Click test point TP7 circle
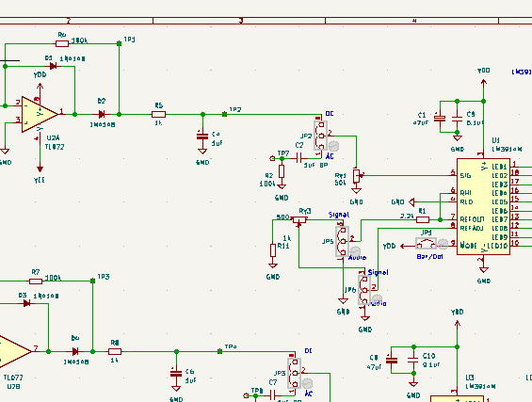This screenshot has width=532, height=402. pyautogui.click(x=272, y=158)
